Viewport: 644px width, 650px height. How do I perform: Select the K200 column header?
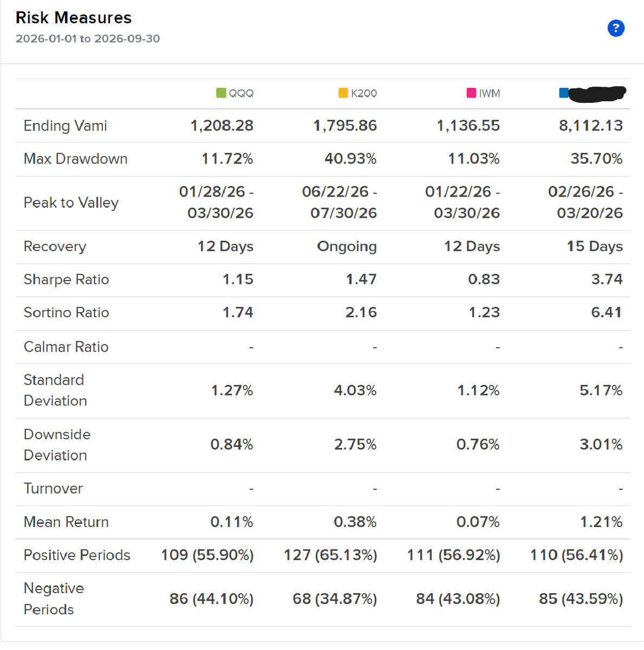364,93
